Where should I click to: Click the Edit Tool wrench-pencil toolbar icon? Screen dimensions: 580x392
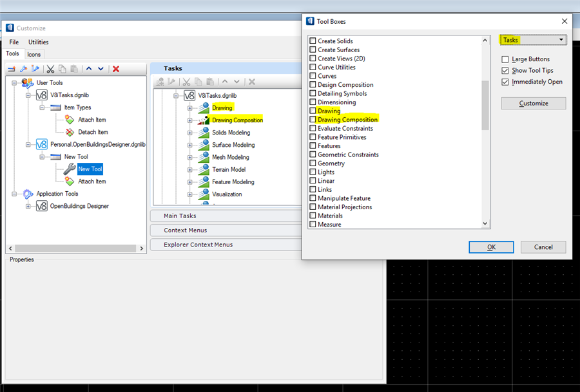pos(35,69)
